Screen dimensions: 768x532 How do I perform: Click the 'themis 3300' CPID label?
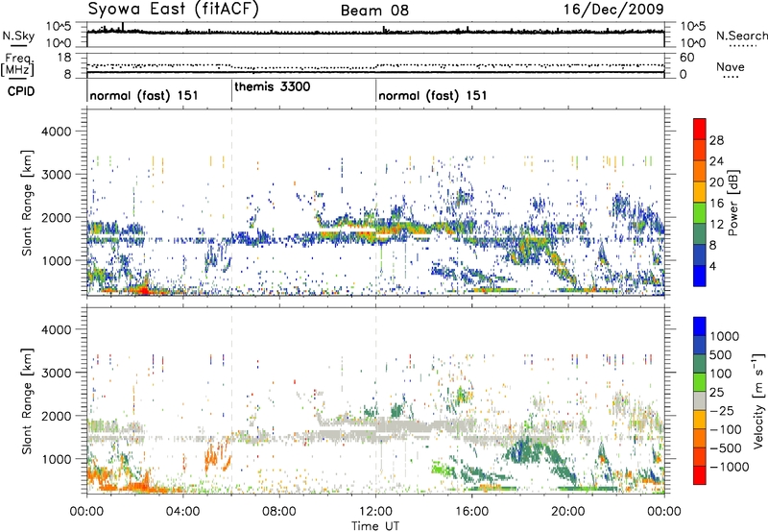click(273, 86)
